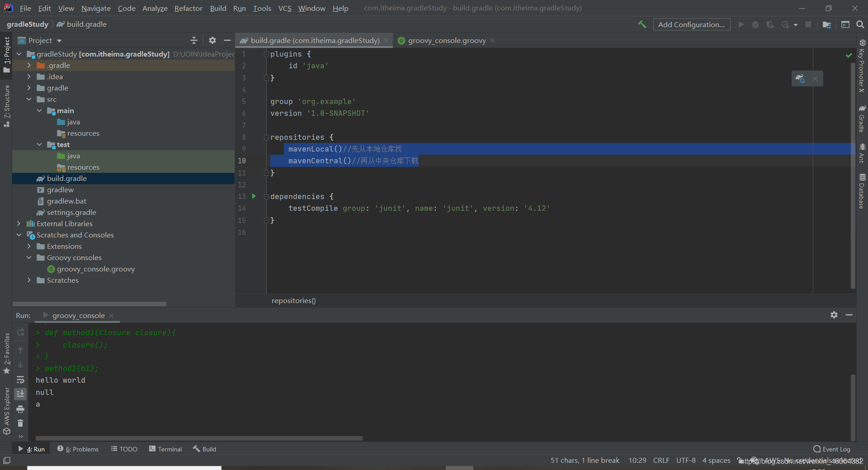Click CRLF line separator in status bar
Viewport: 868px width, 470px height.
[x=661, y=460]
